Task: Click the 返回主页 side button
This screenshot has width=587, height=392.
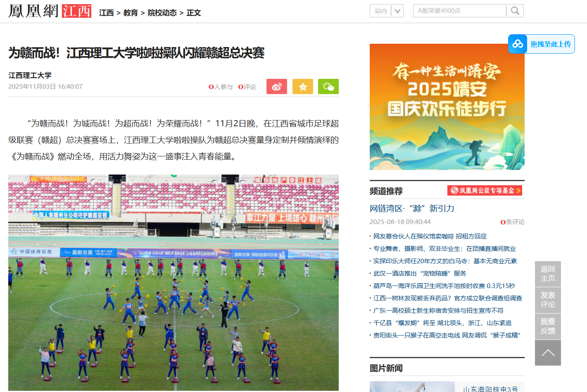Action: (548, 274)
